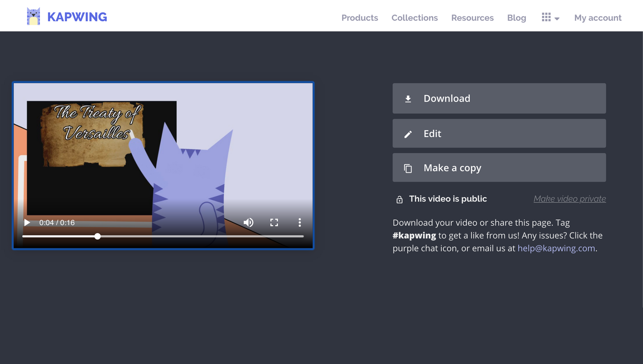Open the Products menu
This screenshot has height=364, width=643.
coord(359,18)
